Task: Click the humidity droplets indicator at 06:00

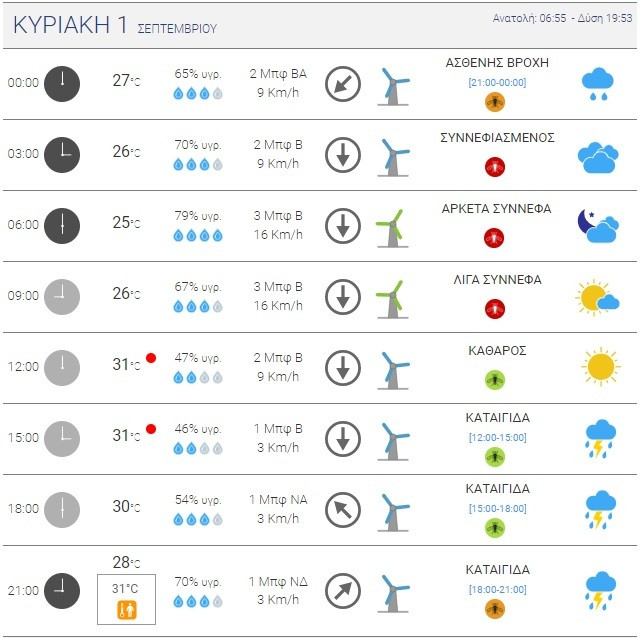Action: click(198, 236)
